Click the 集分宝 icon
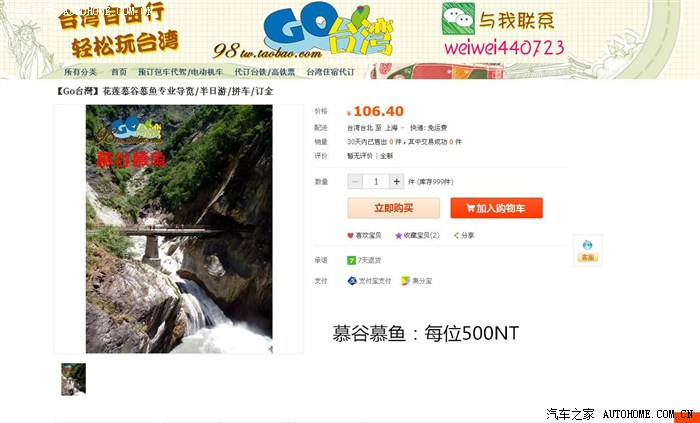 click(405, 281)
